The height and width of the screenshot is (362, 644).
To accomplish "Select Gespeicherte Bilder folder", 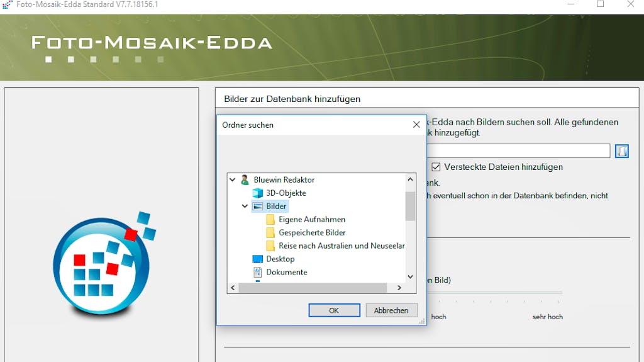I will pyautogui.click(x=312, y=232).
